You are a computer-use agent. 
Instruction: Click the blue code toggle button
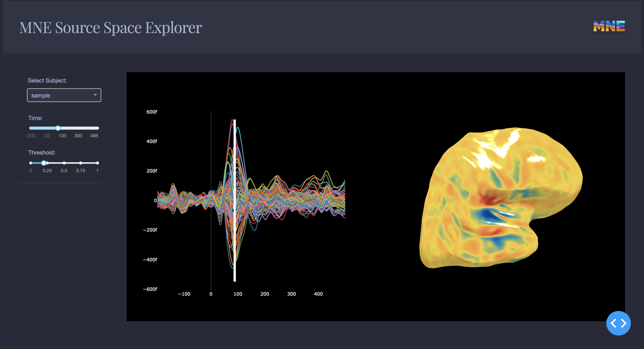coord(618,323)
